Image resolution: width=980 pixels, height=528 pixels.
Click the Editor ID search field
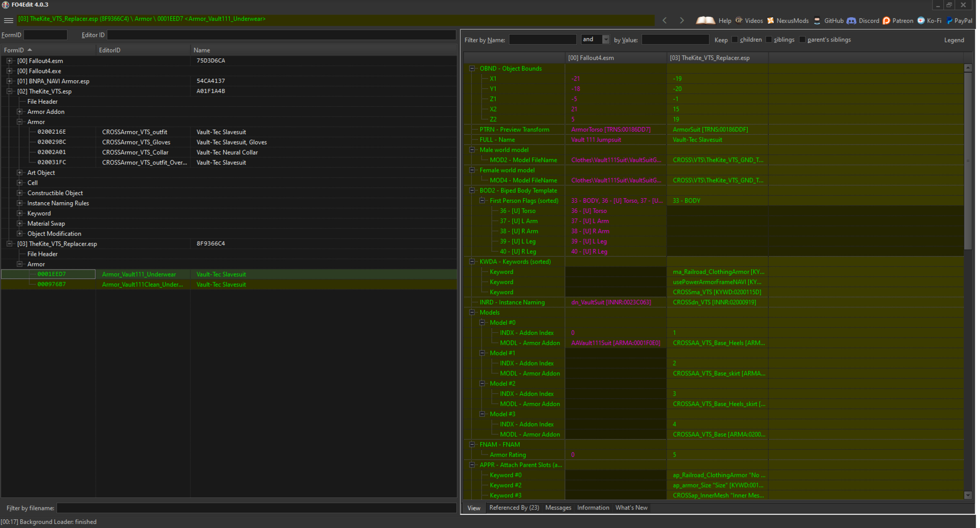pyautogui.click(x=281, y=35)
